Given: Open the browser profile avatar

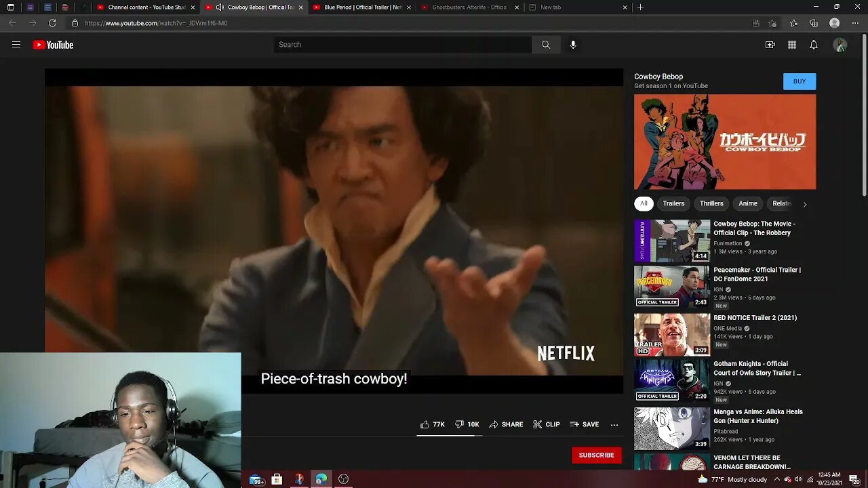Looking at the screenshot, I should [835, 23].
